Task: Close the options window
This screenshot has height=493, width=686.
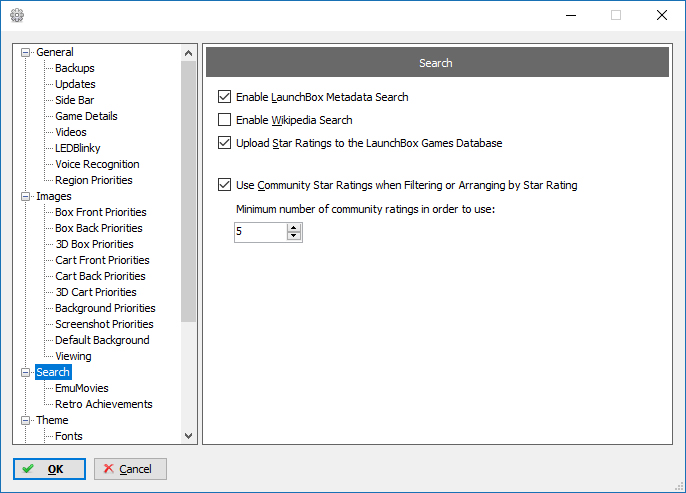Action: 662,15
